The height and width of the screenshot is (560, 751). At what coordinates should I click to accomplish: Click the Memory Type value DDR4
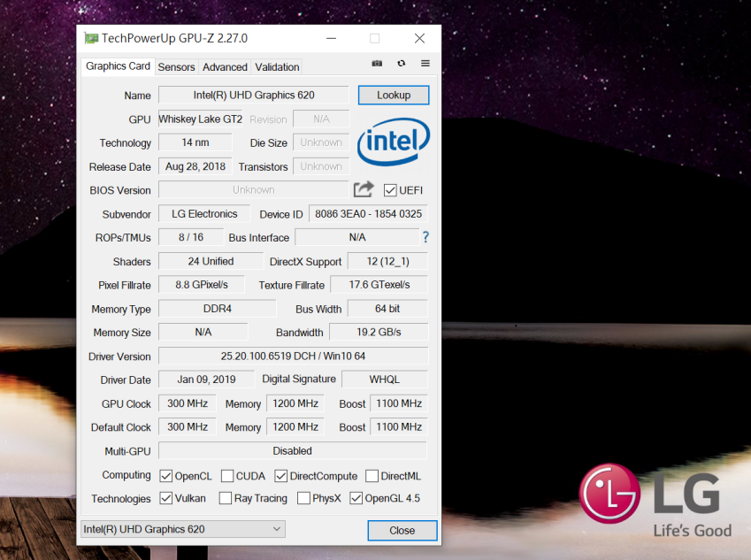coord(217,309)
